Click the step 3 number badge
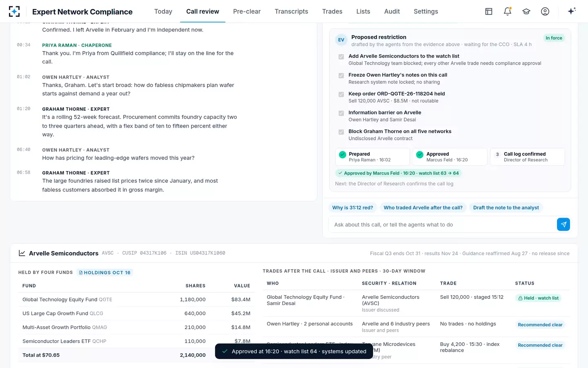The width and height of the screenshot is (588, 368). pyautogui.click(x=497, y=155)
